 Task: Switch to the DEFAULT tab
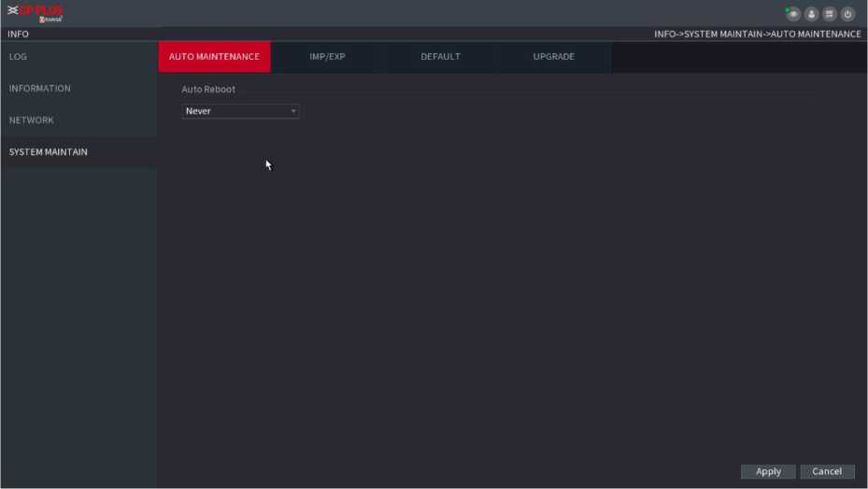click(440, 57)
